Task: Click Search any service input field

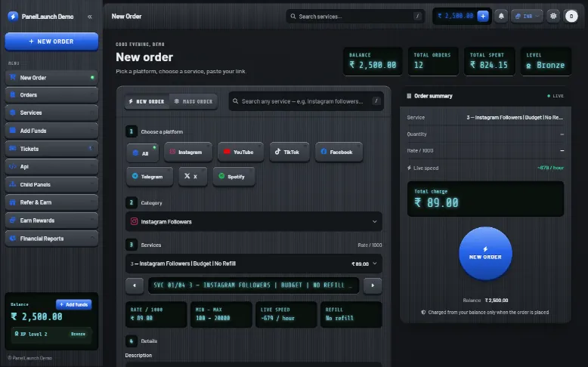Action: pyautogui.click(x=306, y=101)
